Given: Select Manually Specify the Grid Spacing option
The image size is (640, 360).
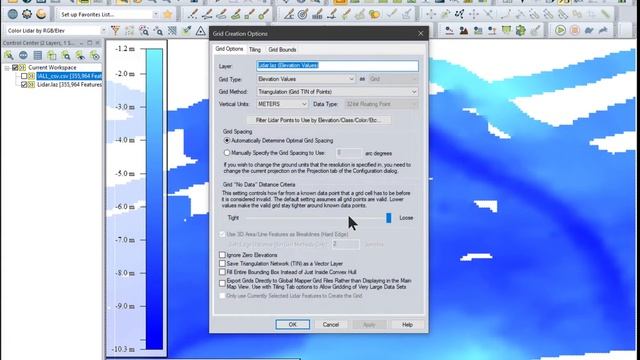Looking at the screenshot, I should click(227, 153).
